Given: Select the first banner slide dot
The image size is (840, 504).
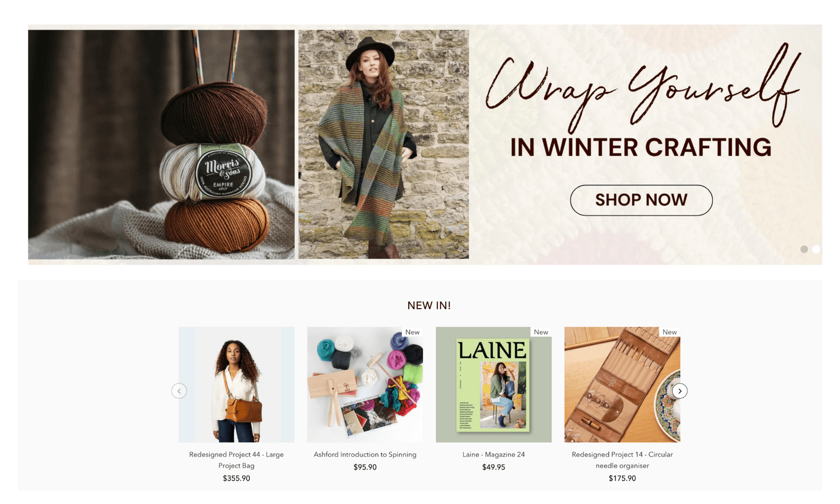Looking at the screenshot, I should pyautogui.click(x=804, y=249).
